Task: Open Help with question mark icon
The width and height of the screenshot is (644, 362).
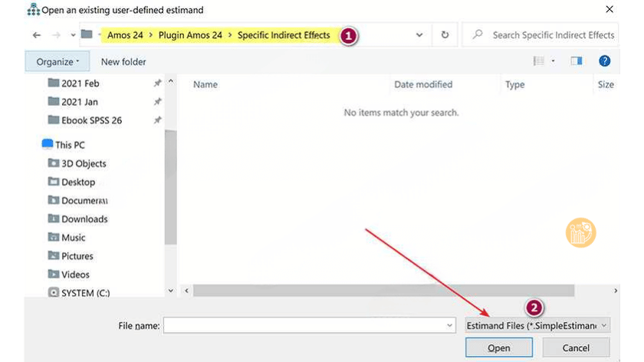Action: (604, 61)
